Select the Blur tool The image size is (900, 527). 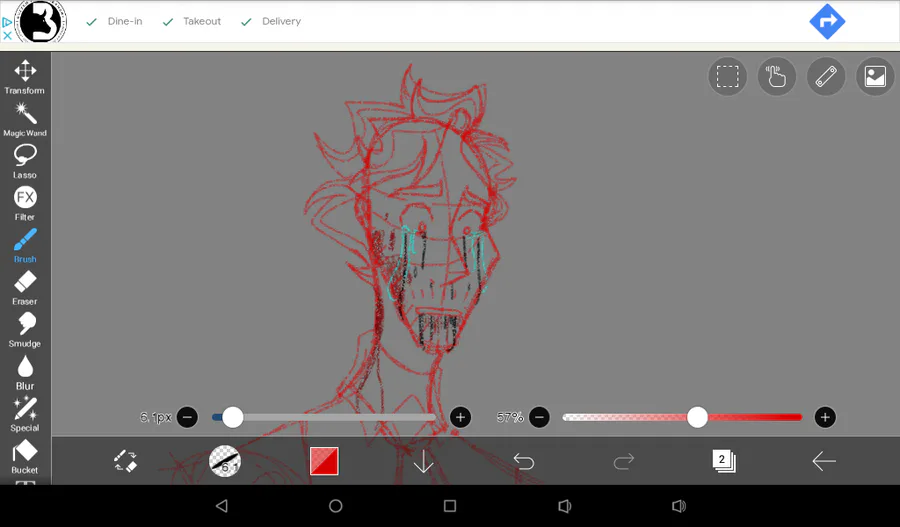click(25, 373)
